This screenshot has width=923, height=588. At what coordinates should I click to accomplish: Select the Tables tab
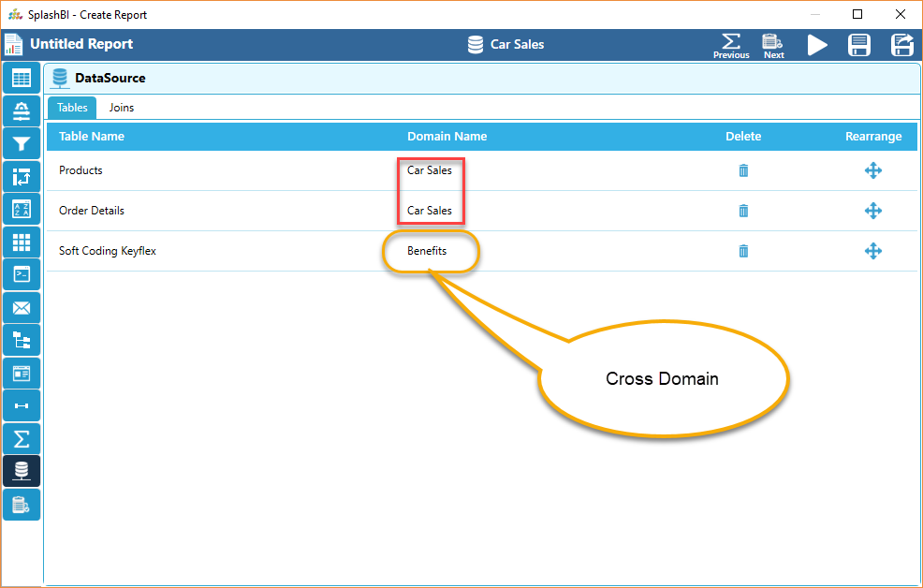tap(72, 108)
